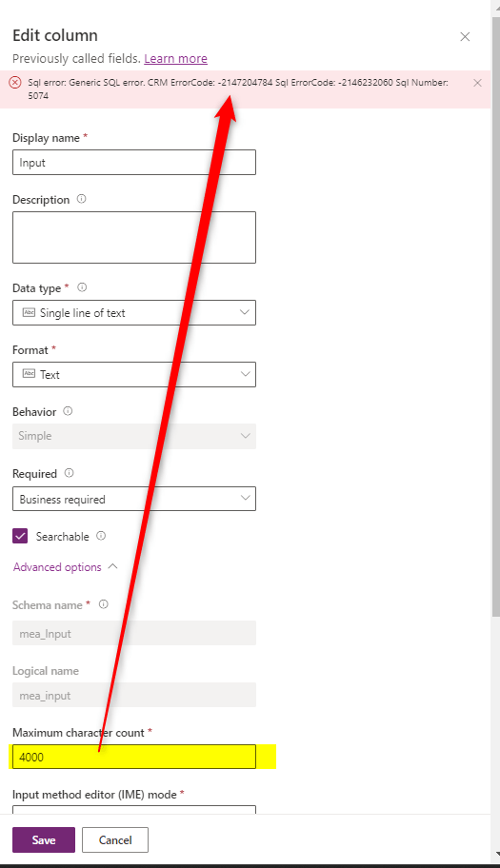The image size is (500, 868).
Task: Close the Edit column panel
Action: click(x=465, y=36)
